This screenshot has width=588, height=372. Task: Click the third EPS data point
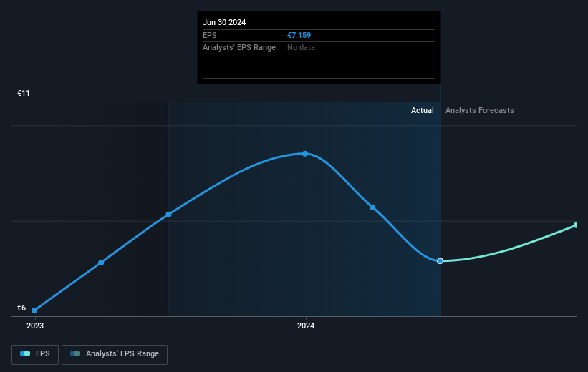tap(169, 215)
